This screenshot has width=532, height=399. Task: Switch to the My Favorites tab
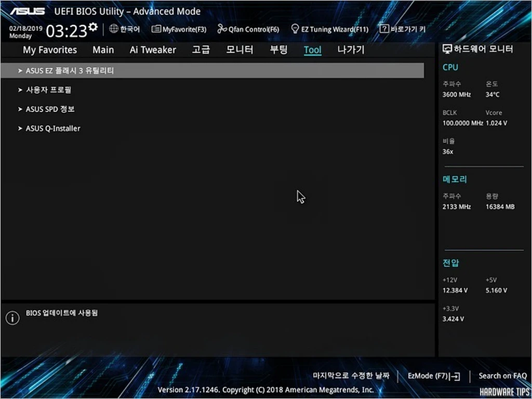click(x=50, y=50)
